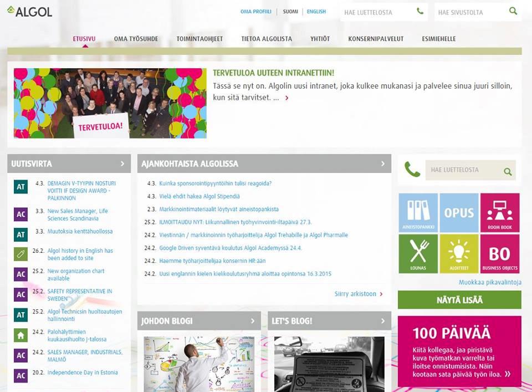
Task: Click double arrow in 100 Päivää banner
Action: (x=508, y=374)
